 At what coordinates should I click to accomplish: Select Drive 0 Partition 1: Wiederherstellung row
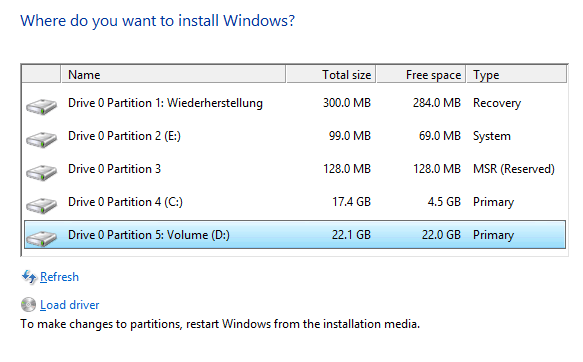pos(295,103)
